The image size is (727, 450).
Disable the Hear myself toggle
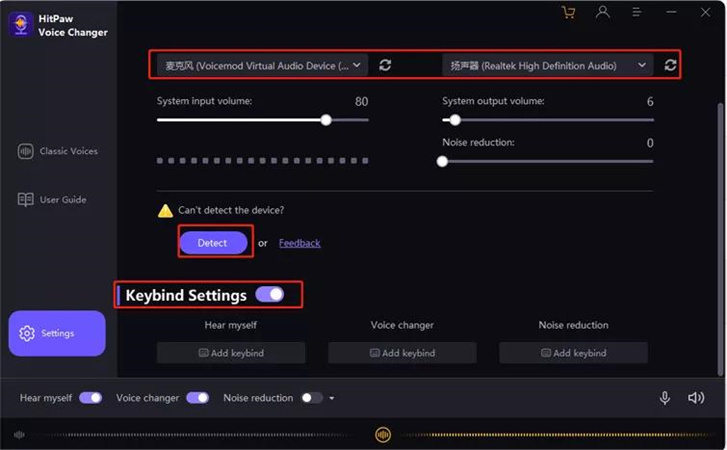point(90,398)
